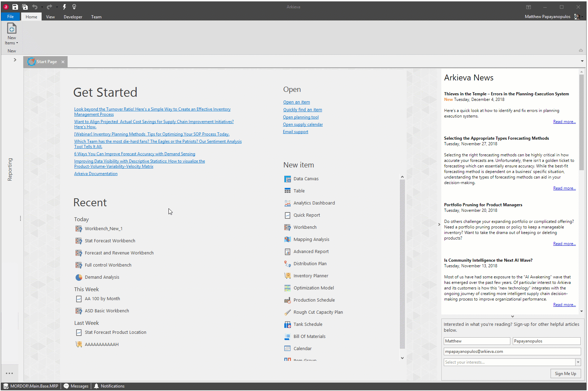This screenshot has height=391, width=588.
Task: Click the Production Schedule icon
Action: (x=287, y=300)
